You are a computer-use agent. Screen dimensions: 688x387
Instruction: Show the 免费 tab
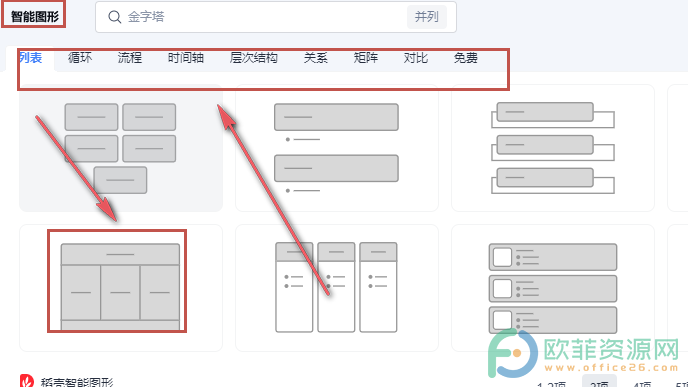point(466,57)
